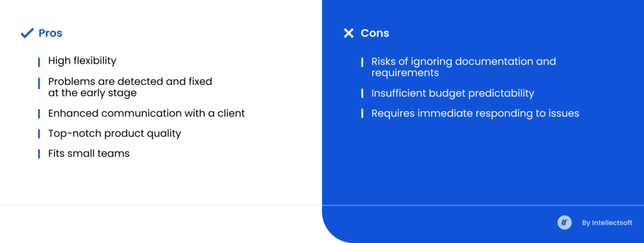The width and height of the screenshot is (644, 243).
Task: Select the 'High flexibility' item
Action: 82,61
